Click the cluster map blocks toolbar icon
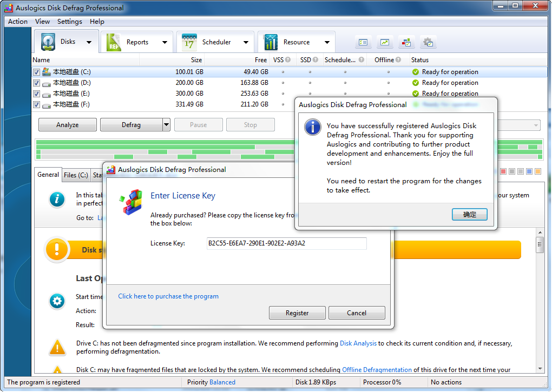Screen dimensions: 552x392 (x=406, y=42)
